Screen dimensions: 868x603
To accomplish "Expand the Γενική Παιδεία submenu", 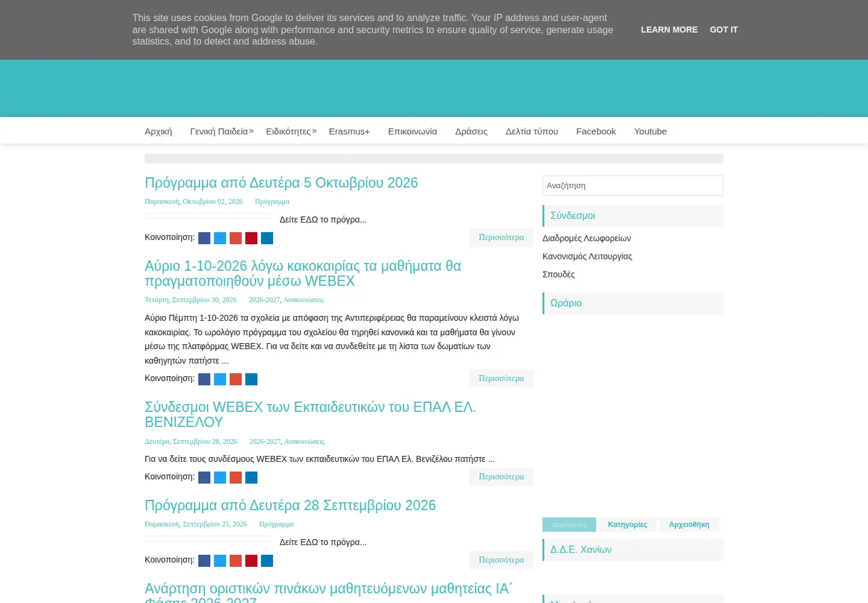I will (222, 131).
